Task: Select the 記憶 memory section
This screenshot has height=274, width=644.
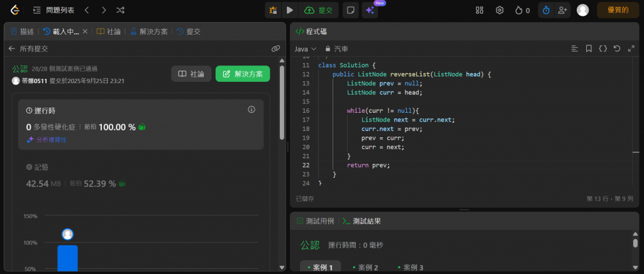Action: 141,176
